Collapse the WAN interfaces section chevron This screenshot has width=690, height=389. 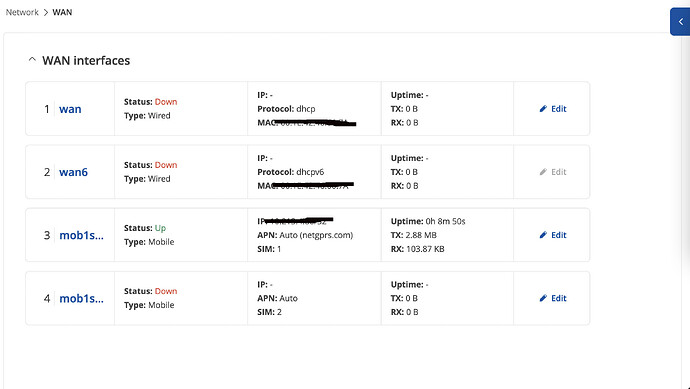(x=32, y=59)
